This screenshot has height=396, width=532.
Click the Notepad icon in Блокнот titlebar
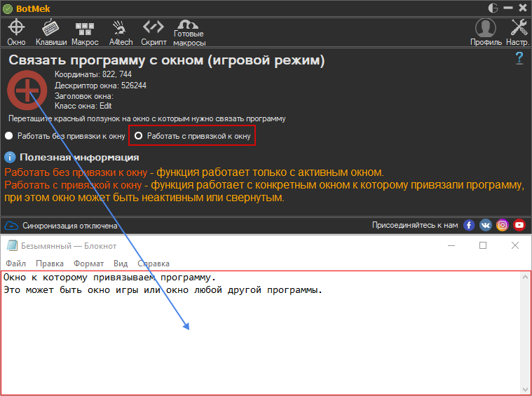click(x=12, y=246)
